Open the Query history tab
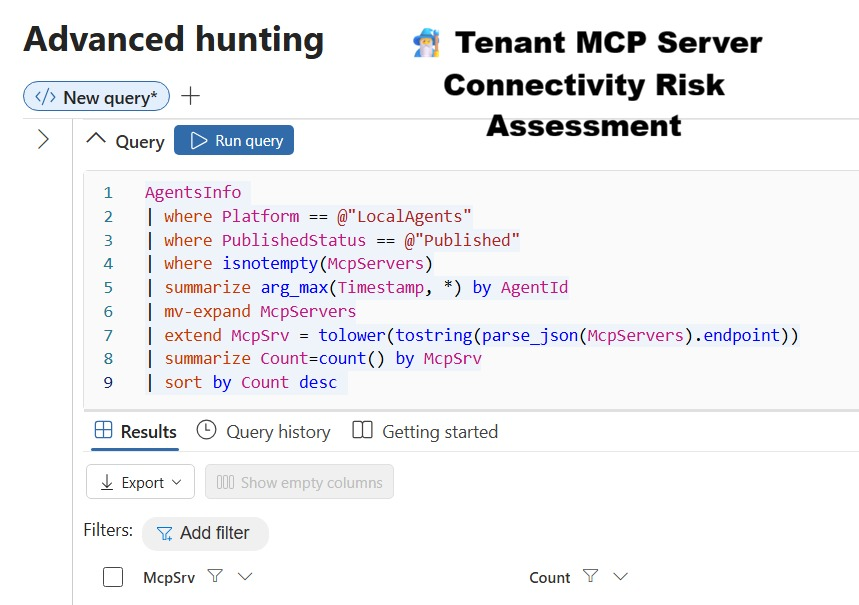This screenshot has height=605, width=859. 264,431
